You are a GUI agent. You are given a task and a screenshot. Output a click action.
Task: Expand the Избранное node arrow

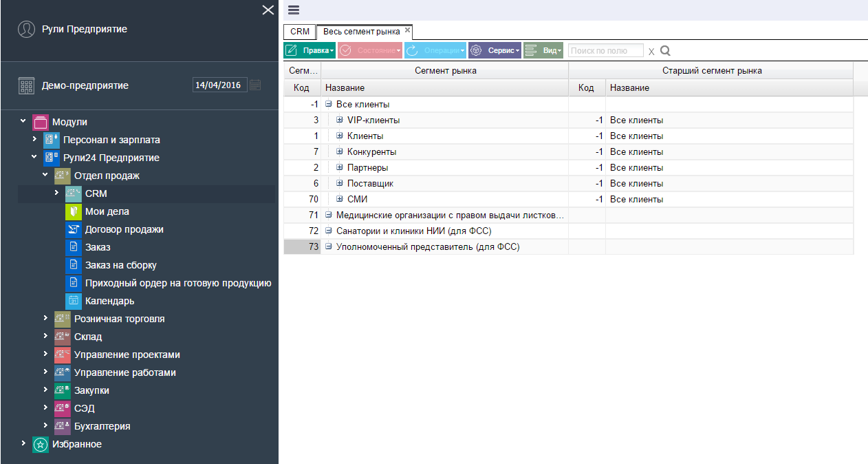pos(23,443)
